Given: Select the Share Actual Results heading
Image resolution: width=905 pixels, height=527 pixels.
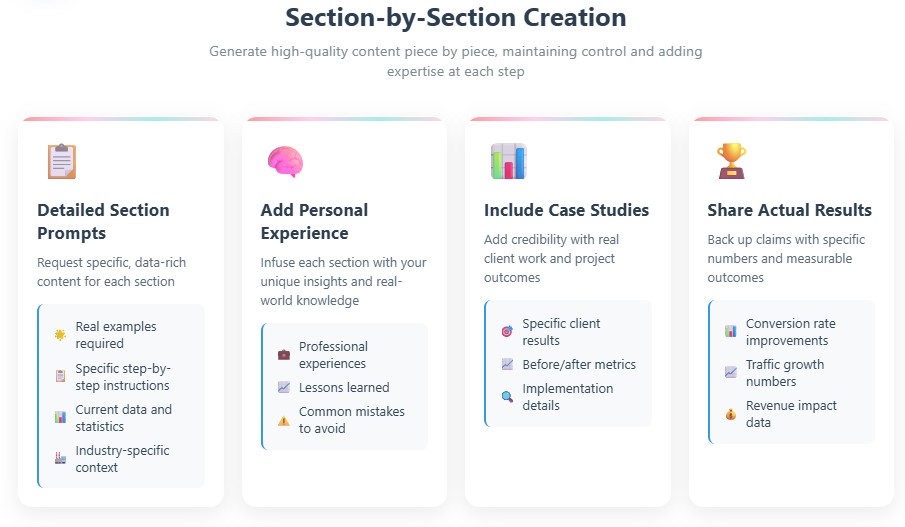Looking at the screenshot, I should [x=790, y=210].
